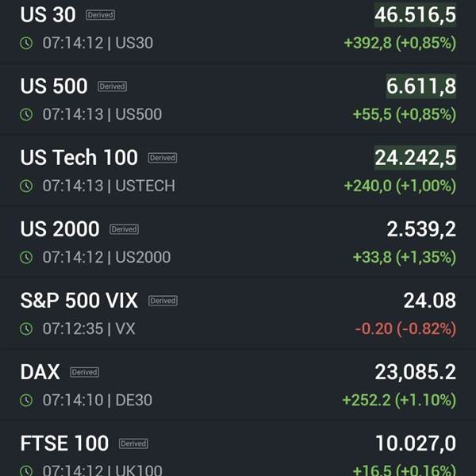Click the clock icon beside UK100 ticker

(26, 470)
